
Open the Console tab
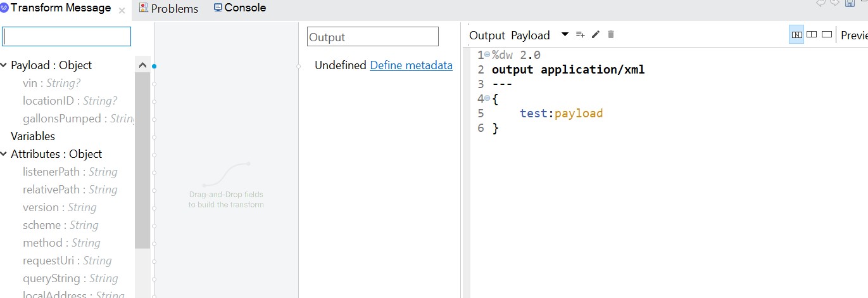239,8
